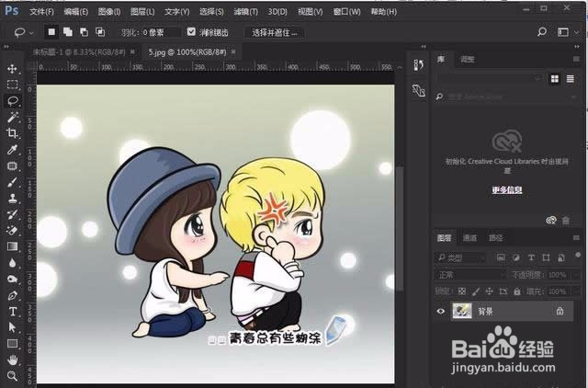
Task: Select the Pen tool
Action: 12,295
